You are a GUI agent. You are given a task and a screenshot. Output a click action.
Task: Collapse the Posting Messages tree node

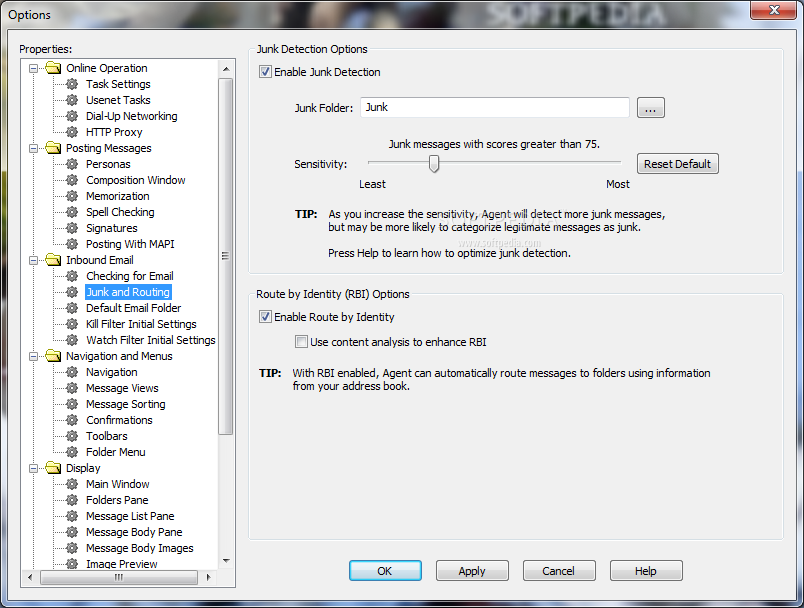[x=33, y=148]
